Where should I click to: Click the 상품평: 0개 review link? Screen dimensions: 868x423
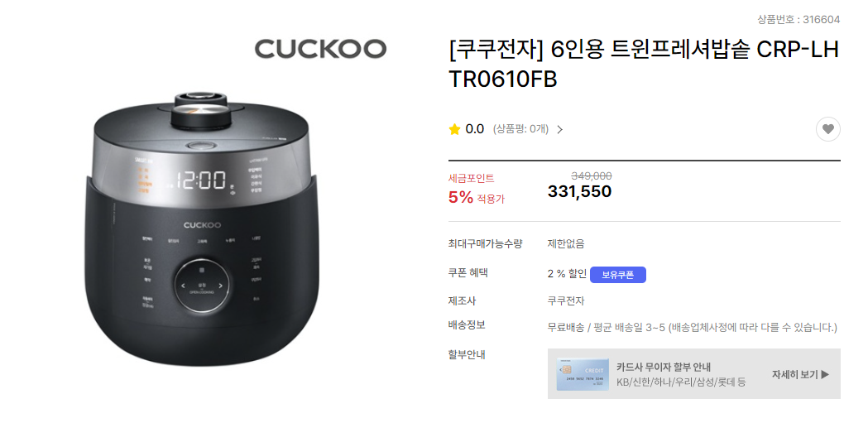(x=520, y=129)
